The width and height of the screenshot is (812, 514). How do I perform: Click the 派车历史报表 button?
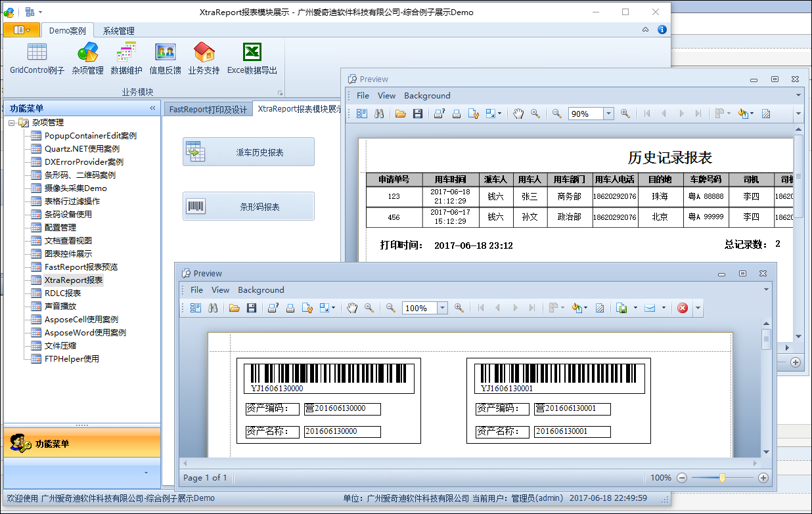(x=248, y=152)
